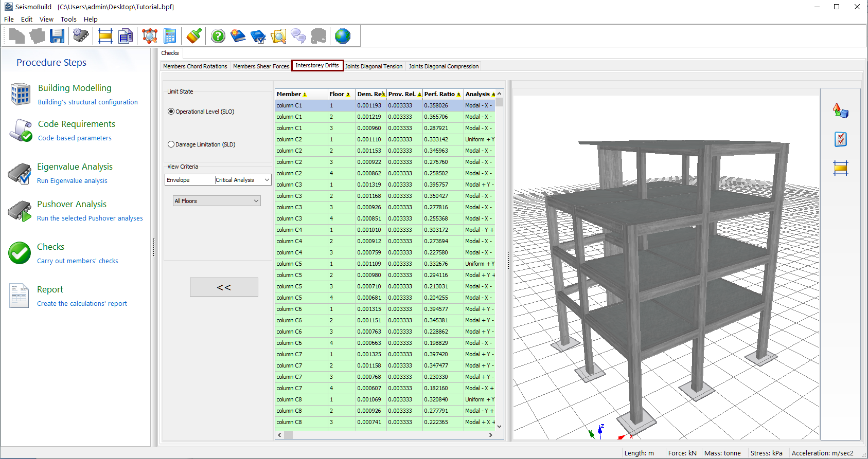Click the paintbrush icon in the toolbar
This screenshot has width=868, height=459.
point(194,36)
